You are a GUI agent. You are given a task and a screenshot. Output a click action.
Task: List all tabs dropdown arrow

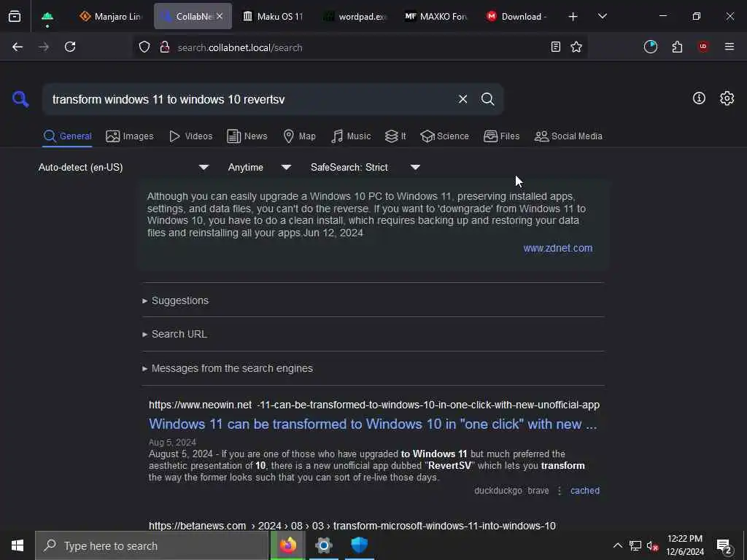pos(602,16)
